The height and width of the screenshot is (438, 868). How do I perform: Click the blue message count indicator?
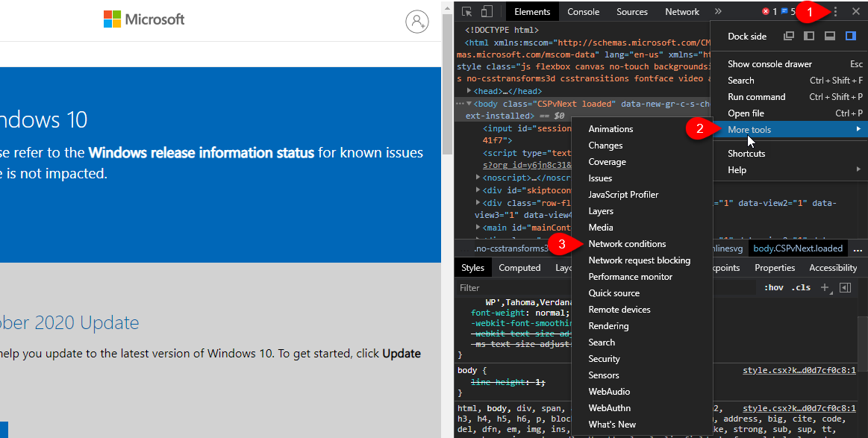(788, 12)
